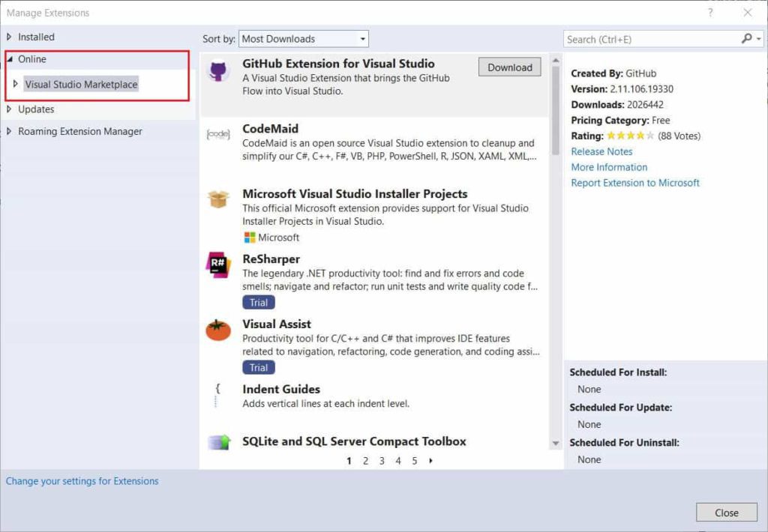Click the Scheduled For Install label
Image resolution: width=768 pixels, height=532 pixels.
(x=618, y=372)
